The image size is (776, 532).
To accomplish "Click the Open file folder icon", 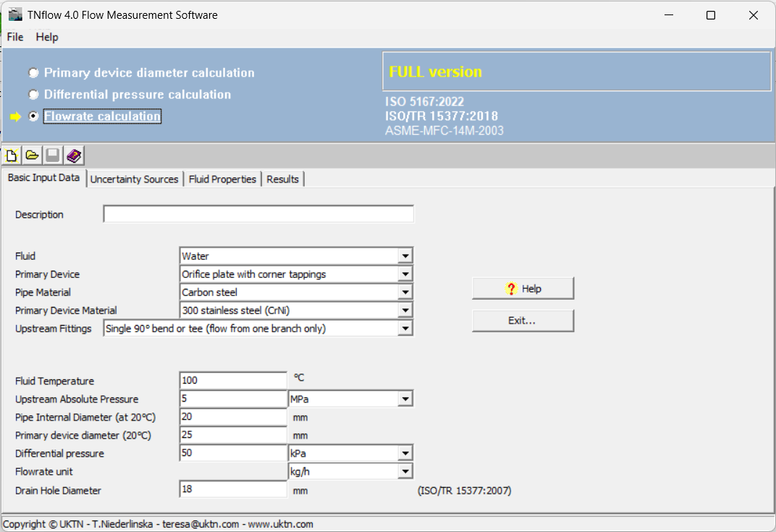I will [x=32, y=156].
